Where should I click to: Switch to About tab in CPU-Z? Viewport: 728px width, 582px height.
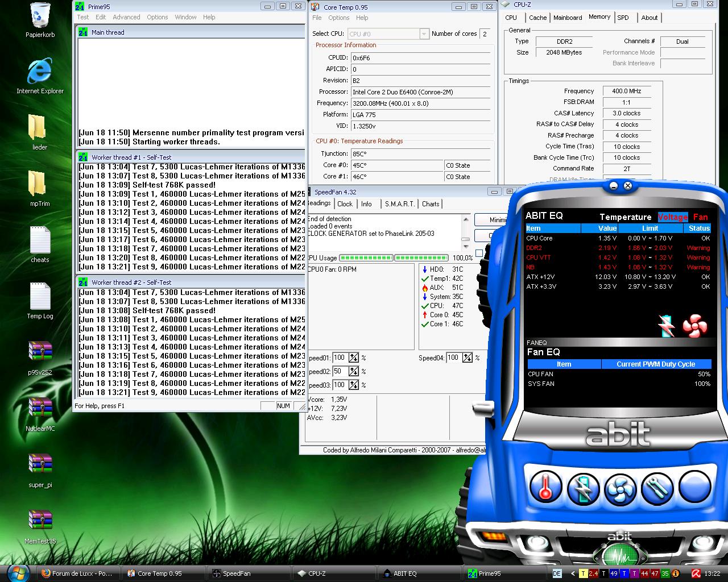649,18
